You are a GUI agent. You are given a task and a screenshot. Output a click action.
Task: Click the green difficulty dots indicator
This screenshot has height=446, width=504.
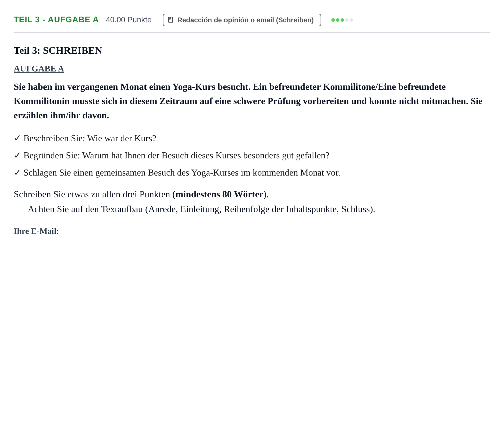click(x=342, y=20)
